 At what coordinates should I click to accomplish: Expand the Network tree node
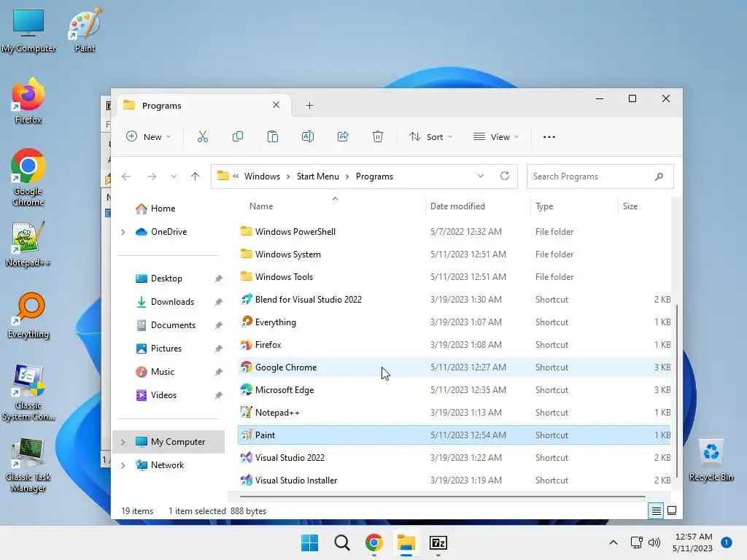[123, 465]
